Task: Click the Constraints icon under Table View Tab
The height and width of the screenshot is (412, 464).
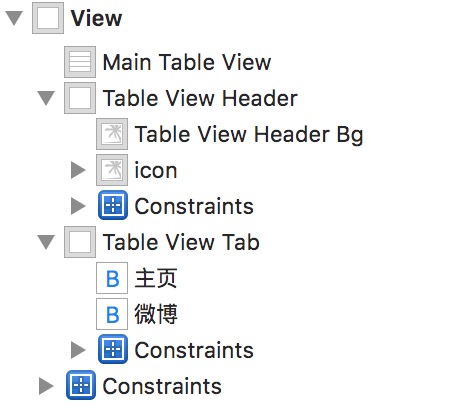Action: pos(113,349)
